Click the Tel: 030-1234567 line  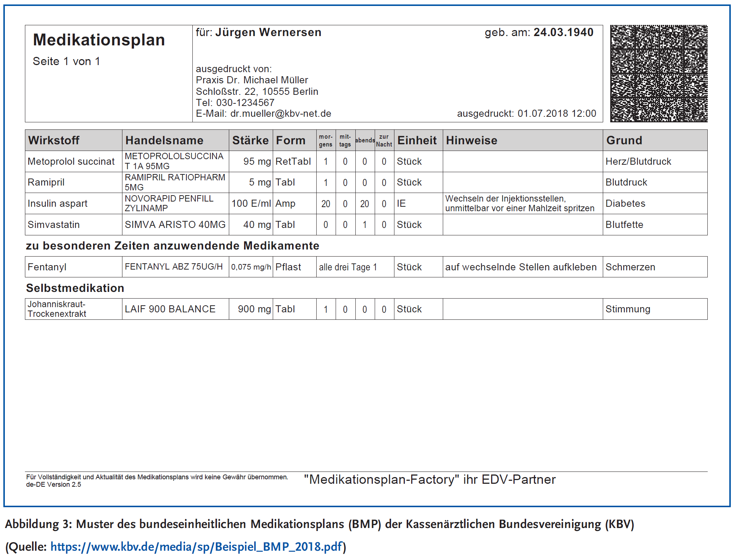235,103
